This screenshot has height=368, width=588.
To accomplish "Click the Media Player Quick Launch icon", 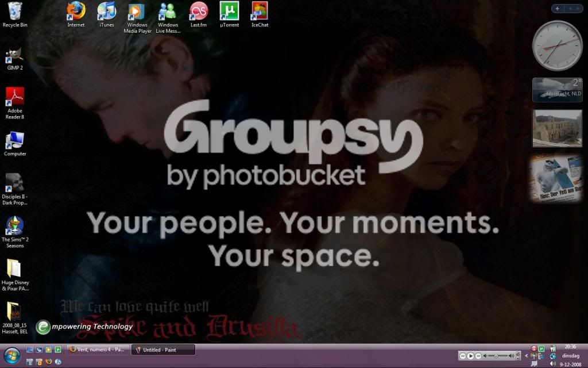I will point(48,350).
